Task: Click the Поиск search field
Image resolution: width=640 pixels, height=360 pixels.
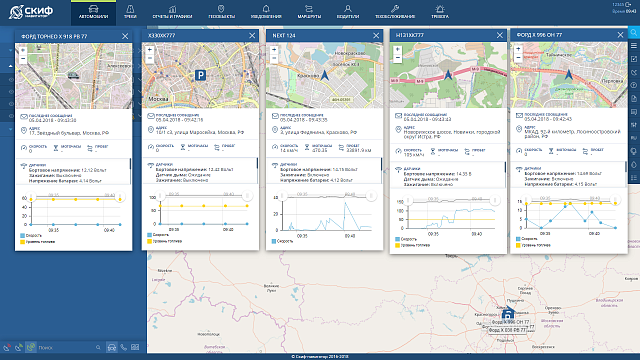Action: click(x=65, y=347)
